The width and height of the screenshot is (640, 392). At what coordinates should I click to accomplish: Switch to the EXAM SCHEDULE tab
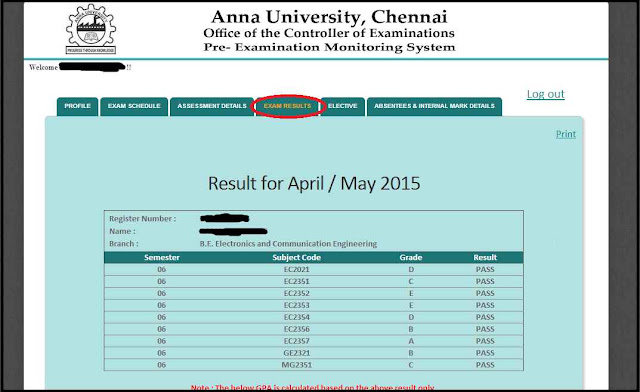[x=134, y=107]
